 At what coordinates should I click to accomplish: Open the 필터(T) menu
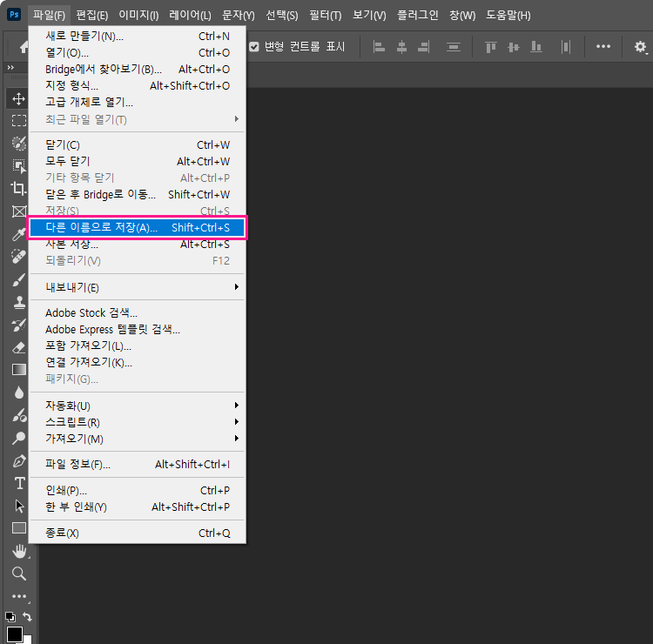click(325, 15)
